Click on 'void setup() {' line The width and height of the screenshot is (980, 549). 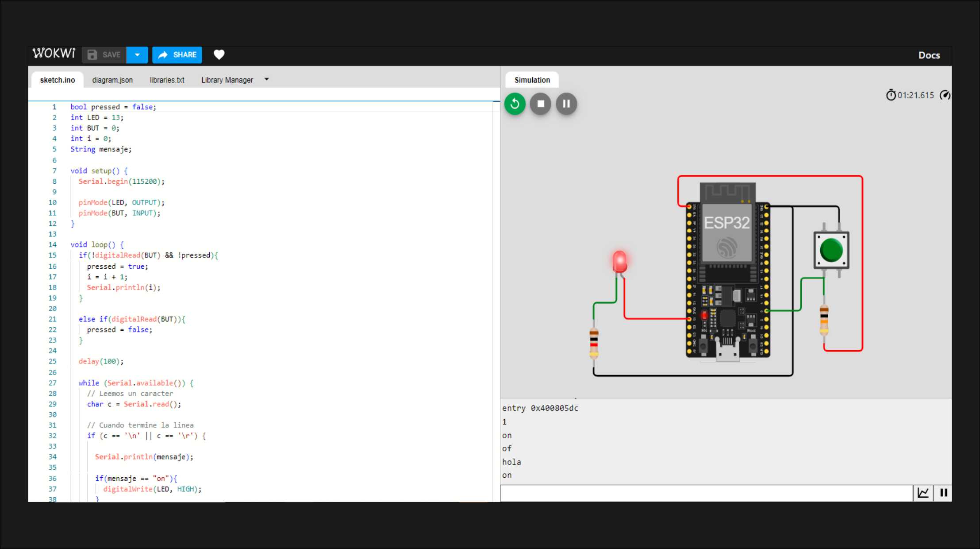click(x=99, y=170)
